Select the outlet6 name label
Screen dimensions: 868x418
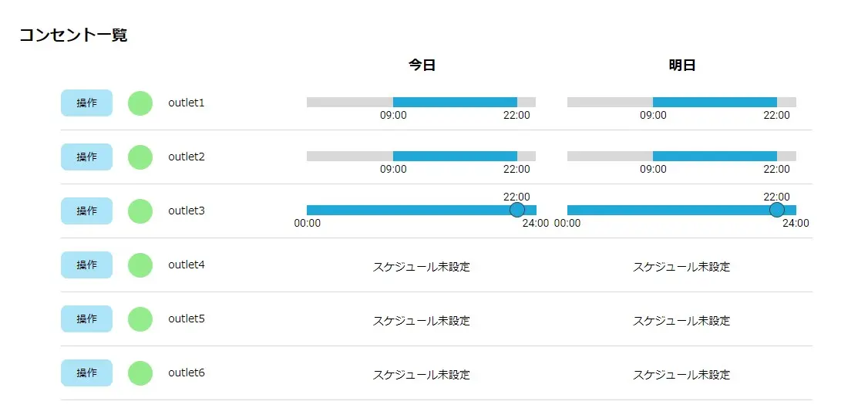[x=187, y=373]
